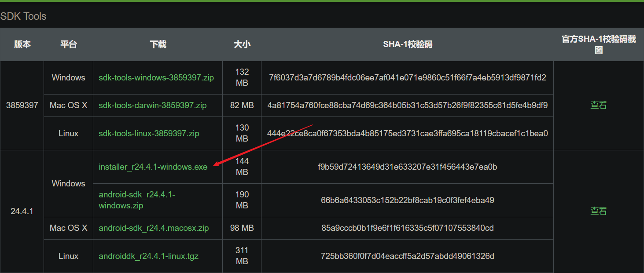Download android-sdk_r24.4.macosx.zip
644x273 pixels.
154,228
